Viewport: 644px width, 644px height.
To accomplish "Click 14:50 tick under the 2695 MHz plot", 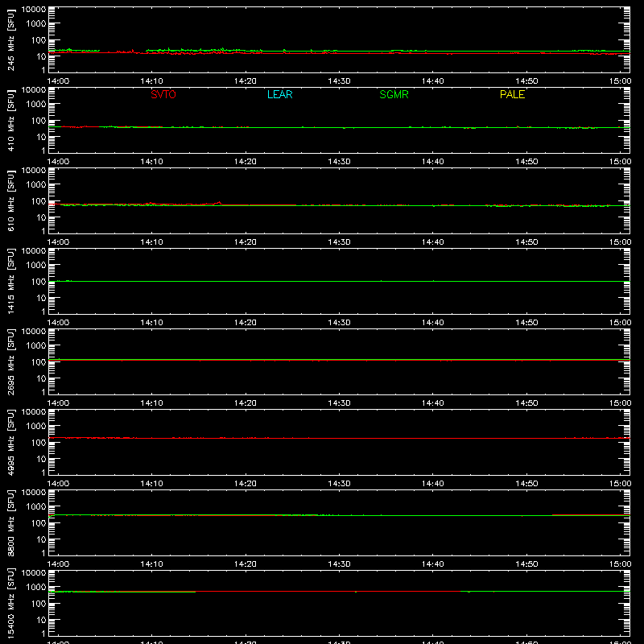I will pyautogui.click(x=526, y=403).
